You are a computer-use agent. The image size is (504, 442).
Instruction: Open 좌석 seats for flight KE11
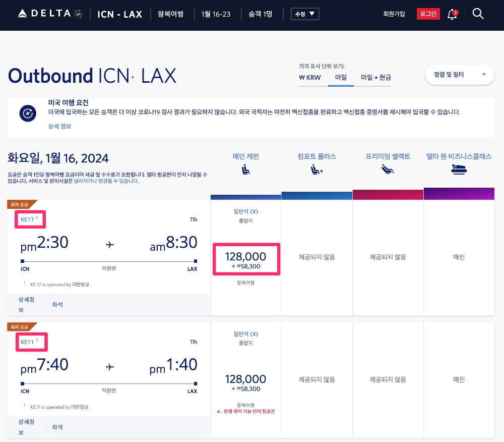[57, 427]
